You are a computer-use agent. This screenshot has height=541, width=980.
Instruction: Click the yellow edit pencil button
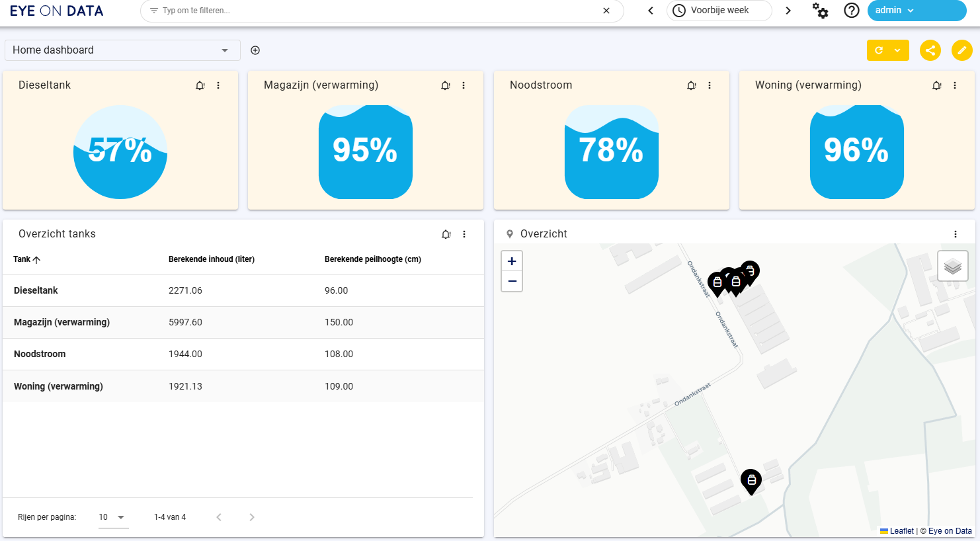pos(961,50)
